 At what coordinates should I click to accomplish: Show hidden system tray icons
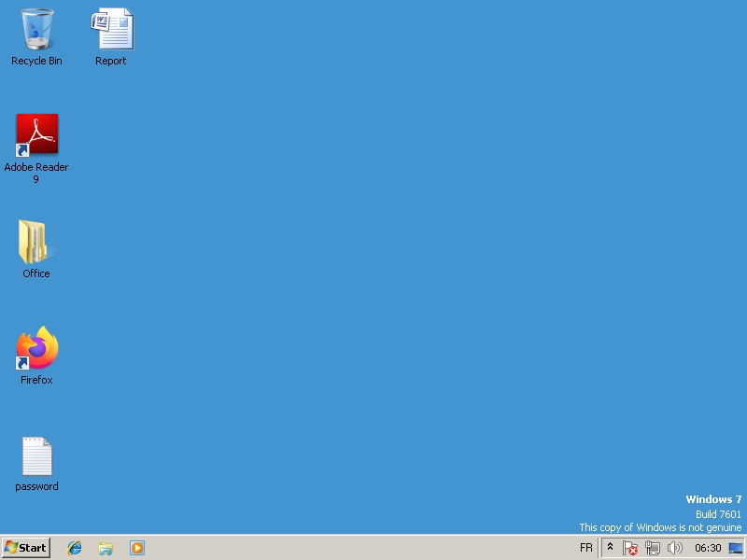[x=610, y=547]
